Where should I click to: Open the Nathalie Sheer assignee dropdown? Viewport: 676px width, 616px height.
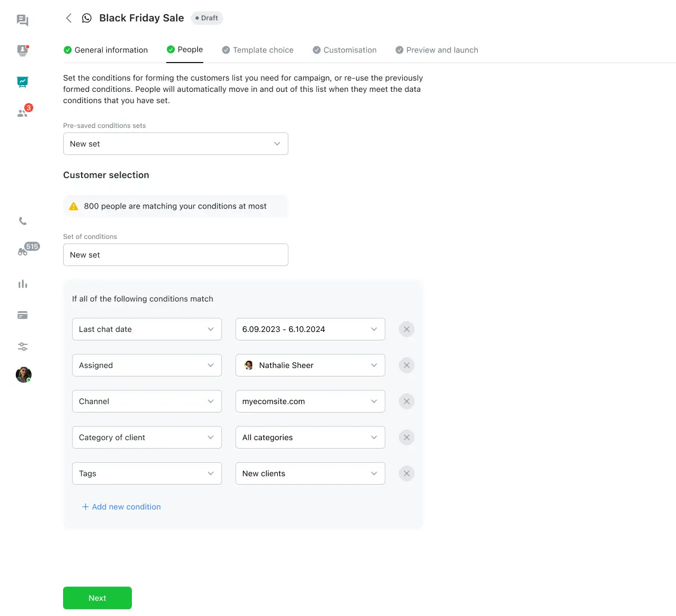pyautogui.click(x=310, y=365)
